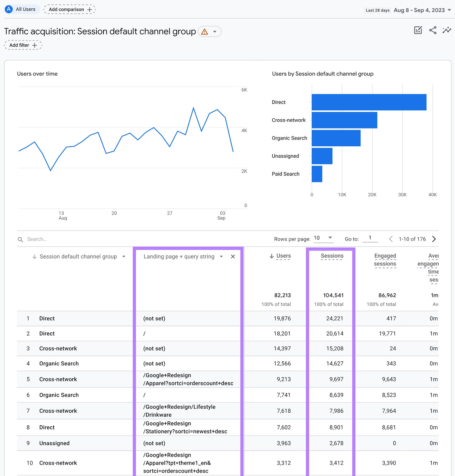Image resolution: width=455 pixels, height=476 pixels.
Task: Click the sort arrow beside Session default channel group
Action: click(35, 256)
